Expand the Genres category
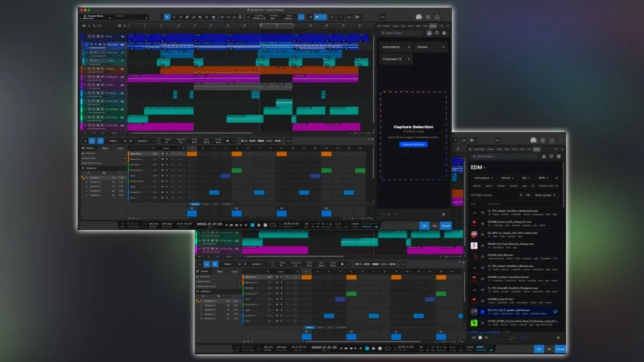644x362 pixels. [430, 47]
